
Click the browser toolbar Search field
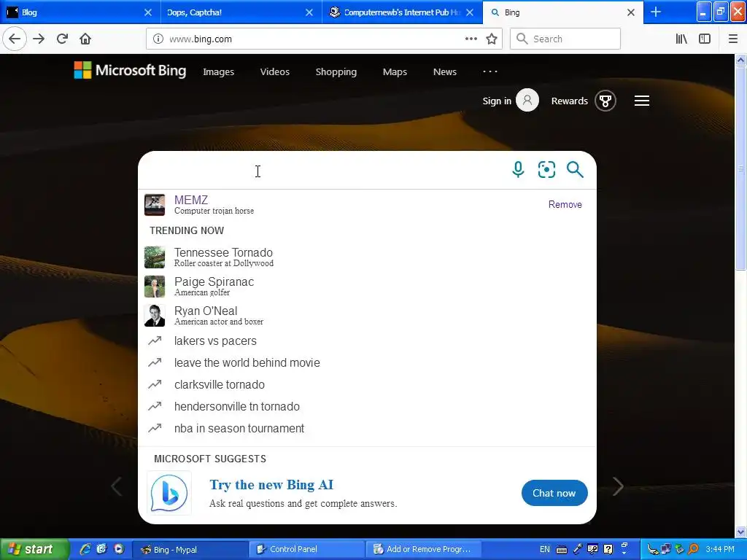(565, 39)
